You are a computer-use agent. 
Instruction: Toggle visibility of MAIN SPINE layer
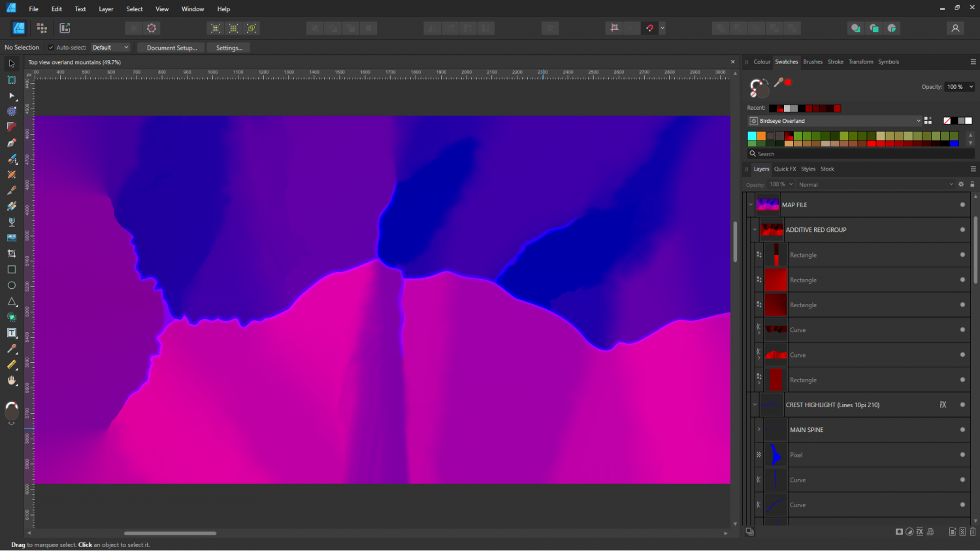pyautogui.click(x=962, y=429)
